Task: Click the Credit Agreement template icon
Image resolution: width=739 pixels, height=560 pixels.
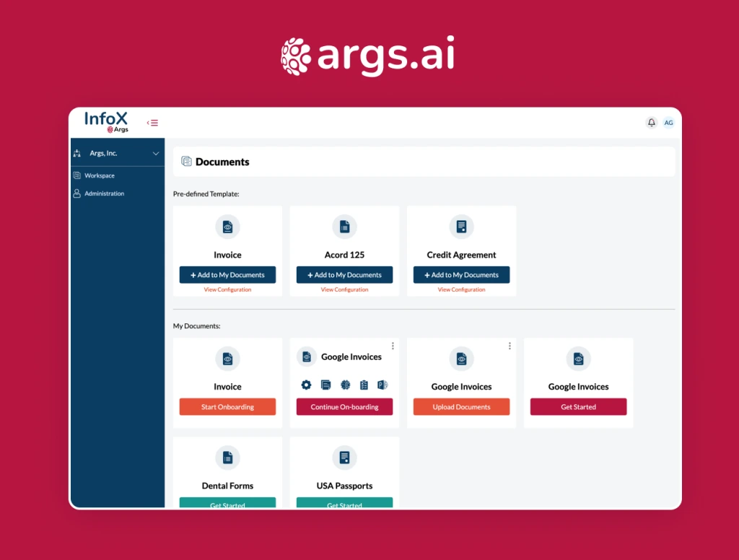Action: [461, 227]
